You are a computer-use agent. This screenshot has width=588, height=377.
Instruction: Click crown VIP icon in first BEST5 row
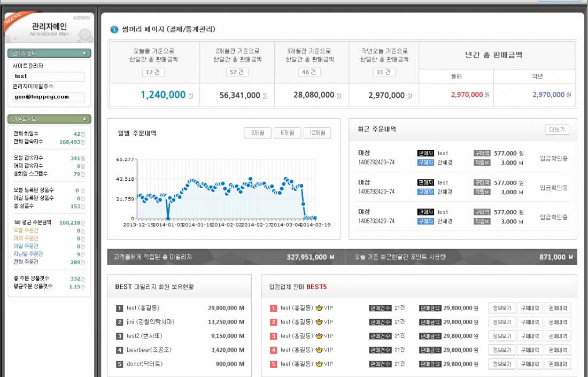pos(320,308)
